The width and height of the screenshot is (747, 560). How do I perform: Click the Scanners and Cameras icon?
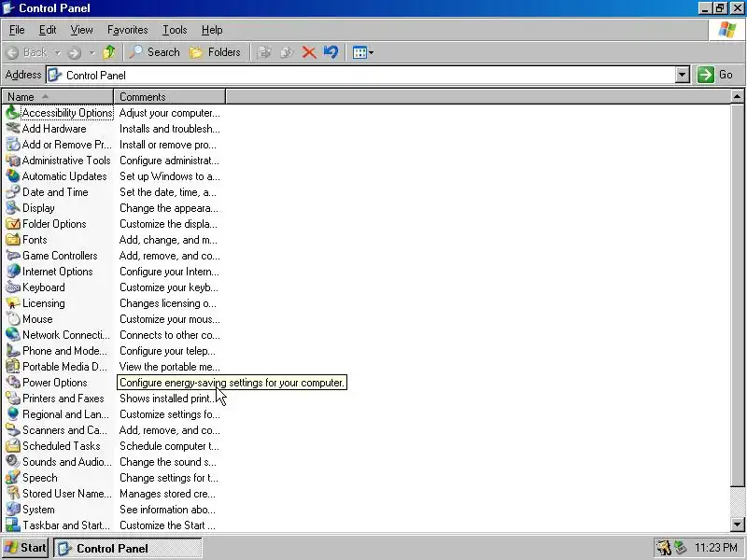[x=12, y=430]
